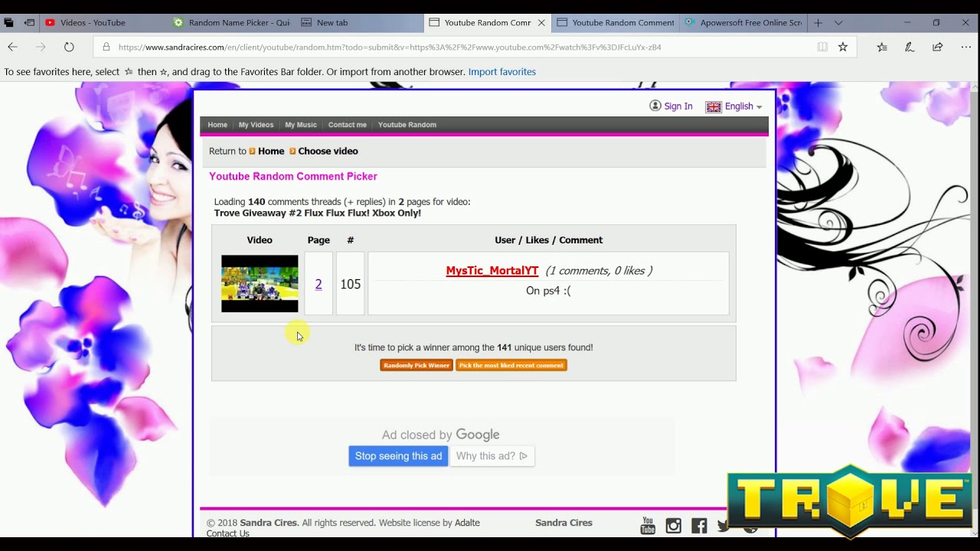The width and height of the screenshot is (980, 551).
Task: Open Youtube Random menu item
Action: (407, 125)
